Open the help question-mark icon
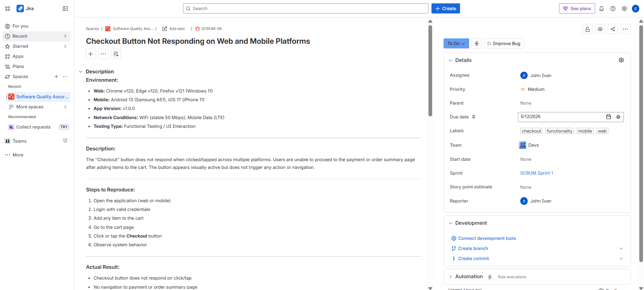The height and width of the screenshot is (290, 644). 613,8
